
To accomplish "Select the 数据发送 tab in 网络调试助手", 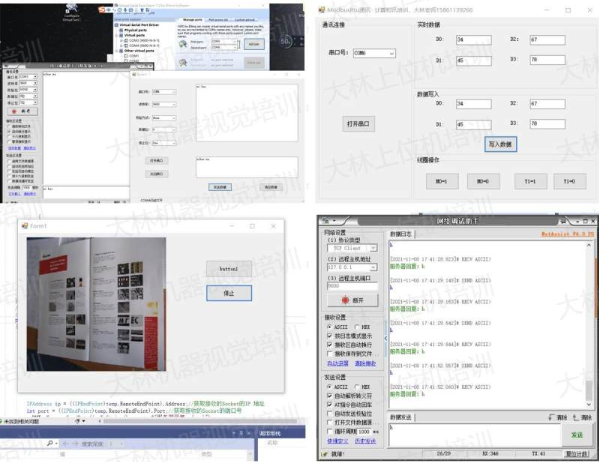I will click(400, 417).
